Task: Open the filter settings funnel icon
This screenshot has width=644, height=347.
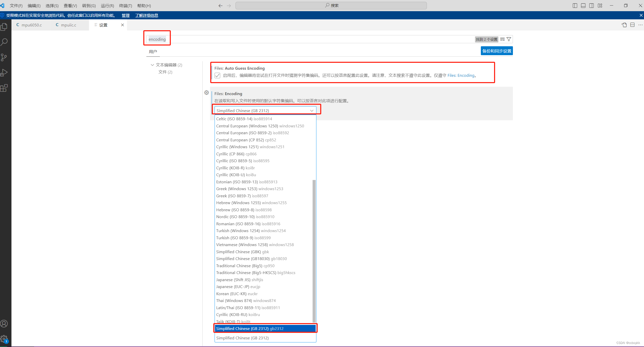Action: coord(508,39)
